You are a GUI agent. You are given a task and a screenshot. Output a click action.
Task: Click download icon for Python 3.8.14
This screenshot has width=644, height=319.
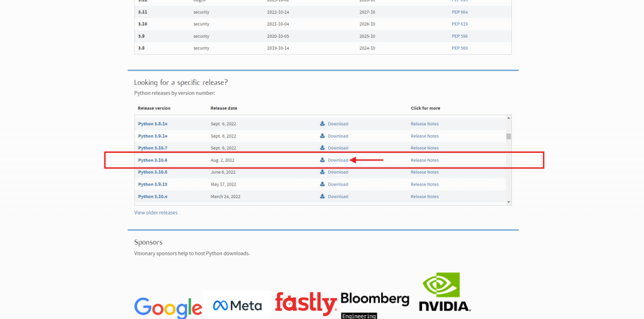(323, 124)
